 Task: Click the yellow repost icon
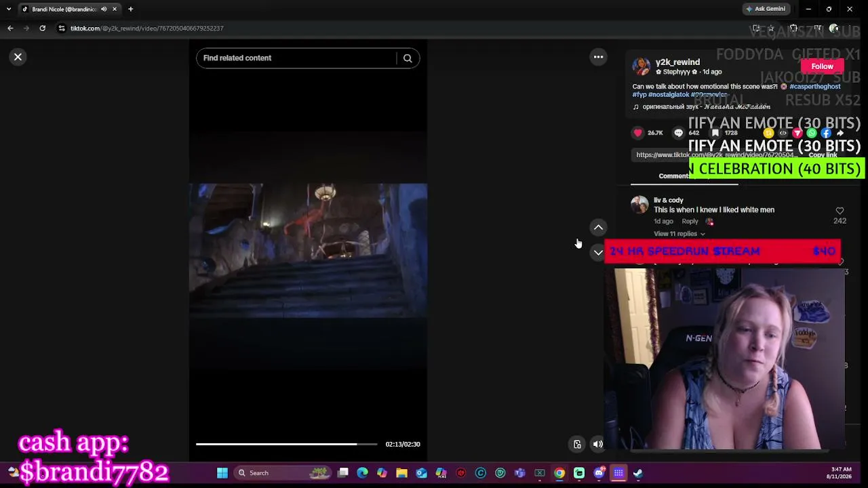768,134
